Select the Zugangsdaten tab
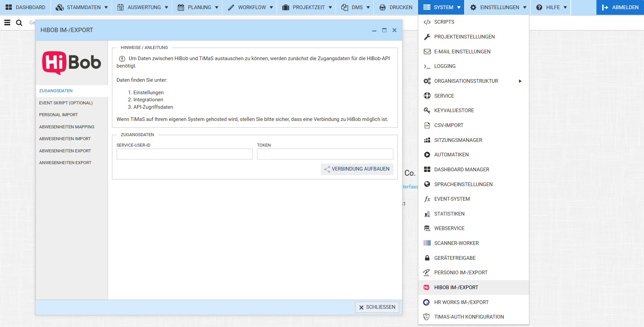 click(72, 91)
